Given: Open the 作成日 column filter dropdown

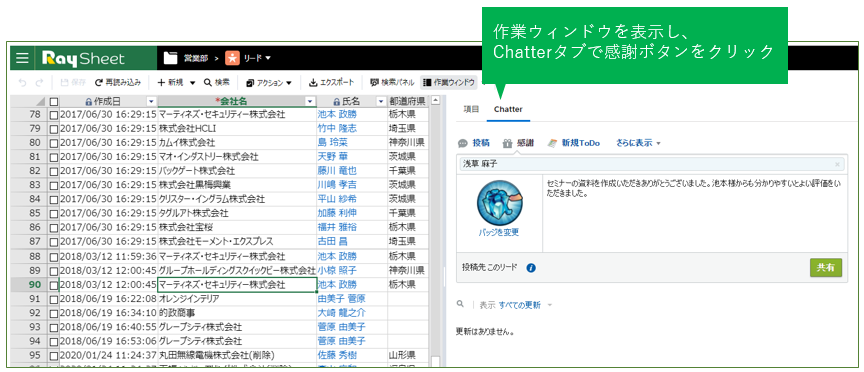Looking at the screenshot, I should pyautogui.click(x=152, y=101).
